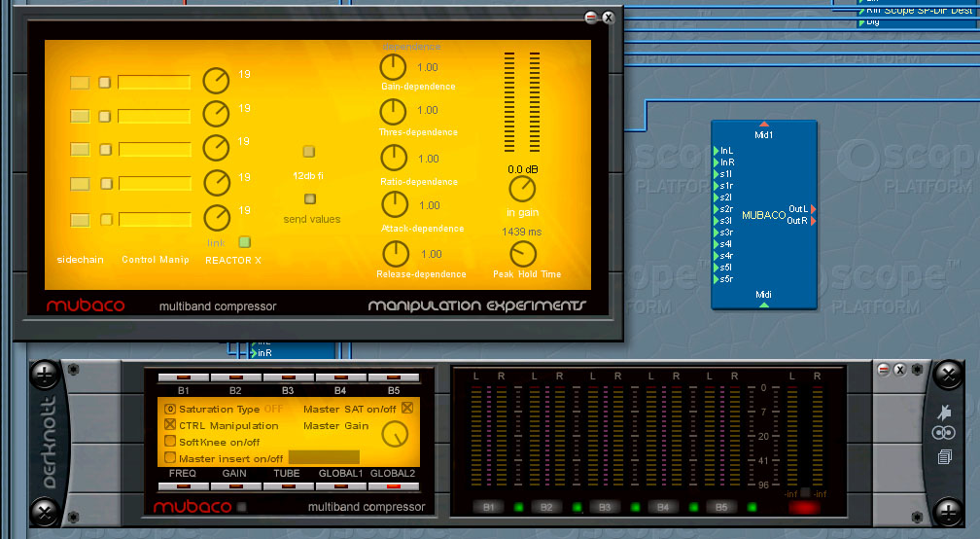Click the OutL output port on MUBACO module
Screen dimensions: 980x539
tap(813, 209)
